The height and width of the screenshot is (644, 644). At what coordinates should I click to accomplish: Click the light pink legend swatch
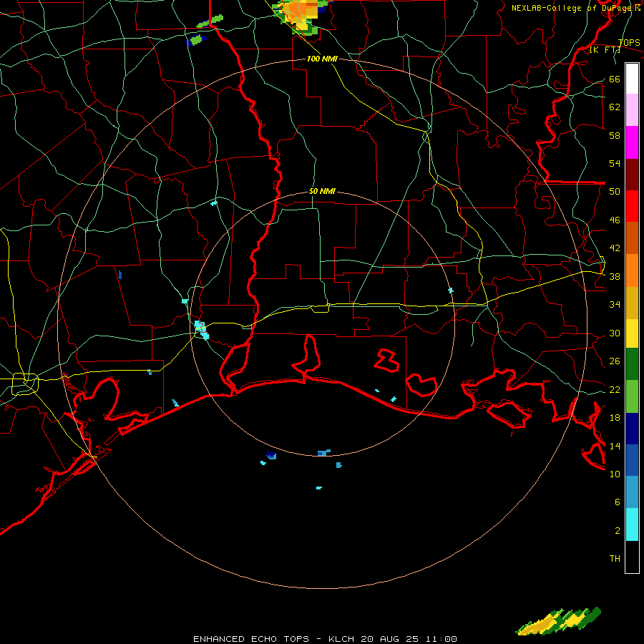pyautogui.click(x=632, y=109)
